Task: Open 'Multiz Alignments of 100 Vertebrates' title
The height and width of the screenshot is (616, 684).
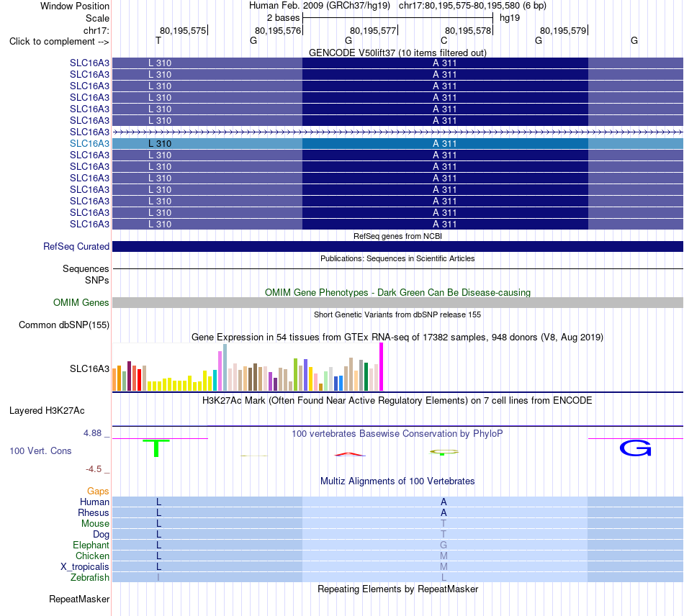Action: pyautogui.click(x=397, y=481)
